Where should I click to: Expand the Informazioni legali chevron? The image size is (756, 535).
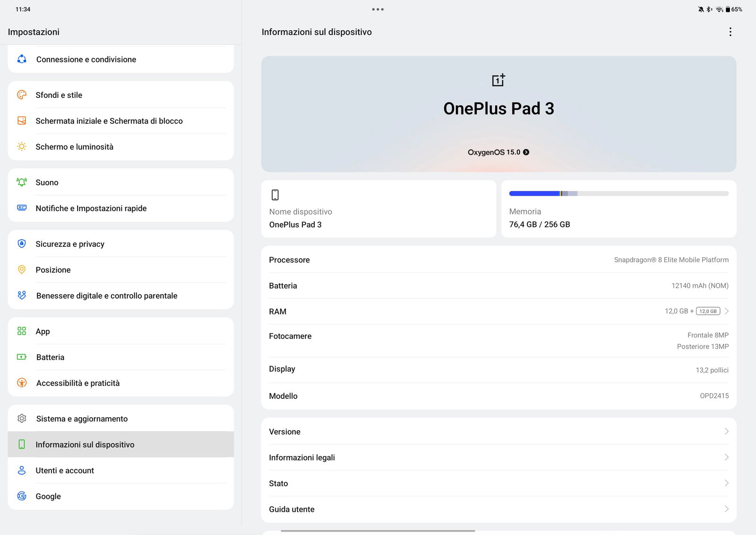tap(726, 457)
